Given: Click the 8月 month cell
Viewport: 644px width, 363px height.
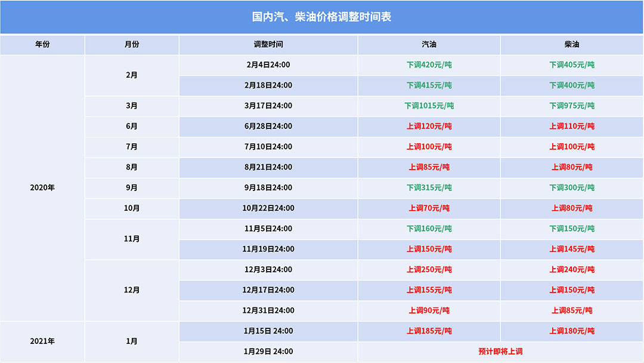Looking at the screenshot, I should [x=132, y=167].
